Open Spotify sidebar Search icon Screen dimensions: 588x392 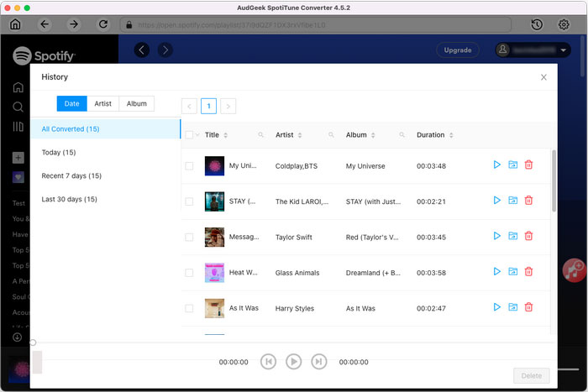[18, 107]
